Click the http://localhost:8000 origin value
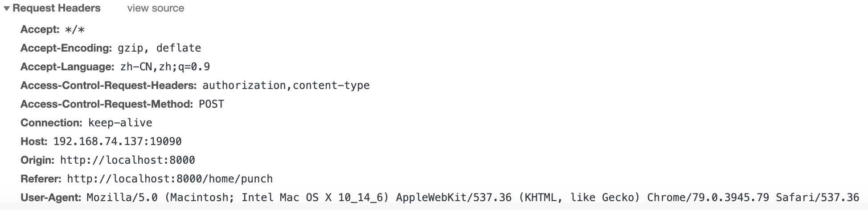 pyautogui.click(x=127, y=160)
